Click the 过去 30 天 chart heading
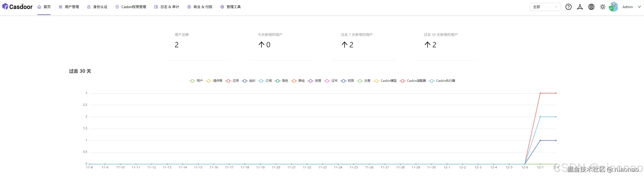 click(x=80, y=71)
